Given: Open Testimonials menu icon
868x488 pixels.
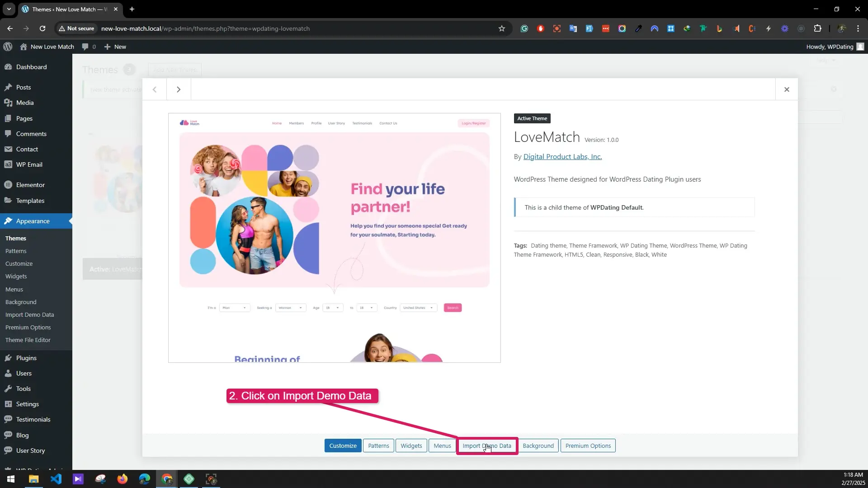Looking at the screenshot, I should (x=8, y=419).
